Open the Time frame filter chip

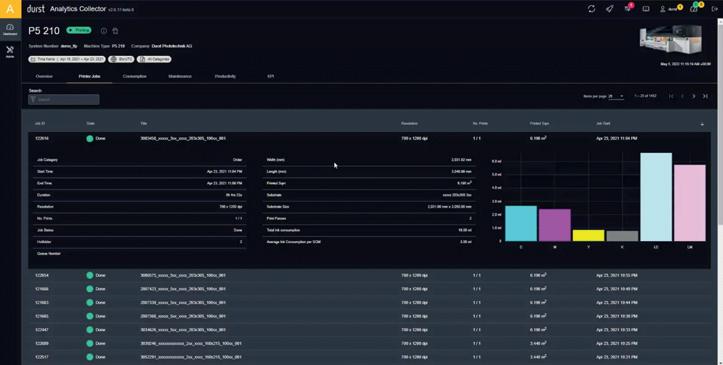coord(67,59)
